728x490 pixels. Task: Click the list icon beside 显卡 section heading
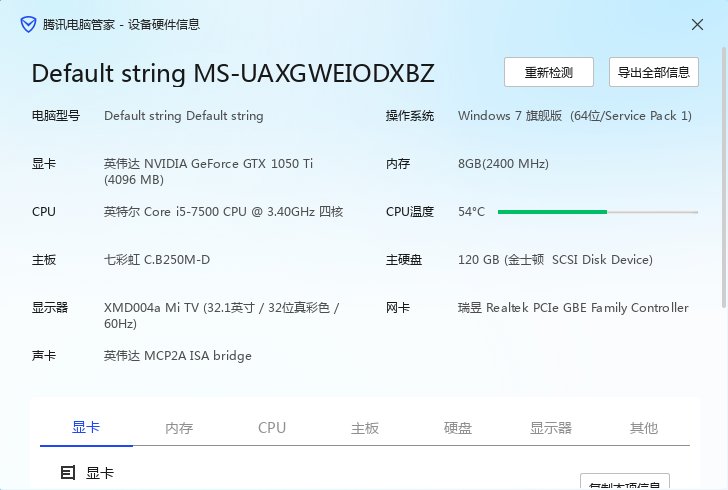[68, 473]
